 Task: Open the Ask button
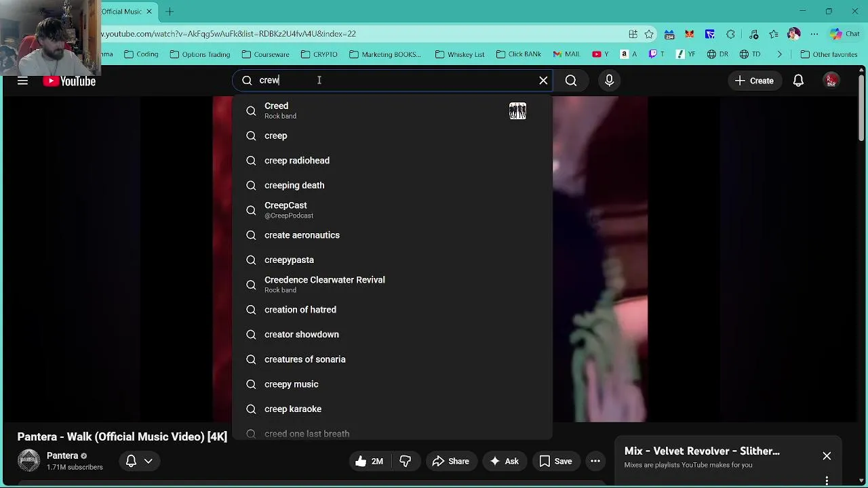tap(504, 462)
